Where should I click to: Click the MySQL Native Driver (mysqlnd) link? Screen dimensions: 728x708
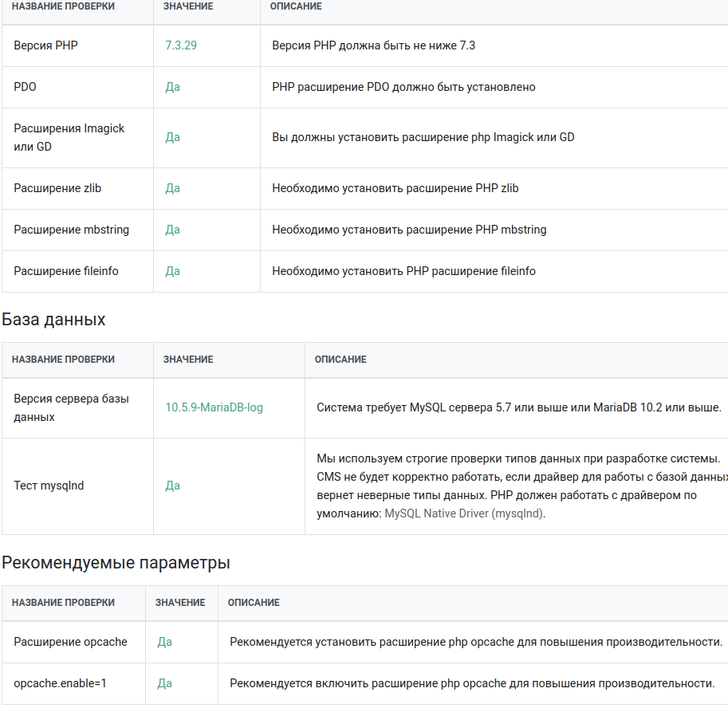(x=464, y=513)
